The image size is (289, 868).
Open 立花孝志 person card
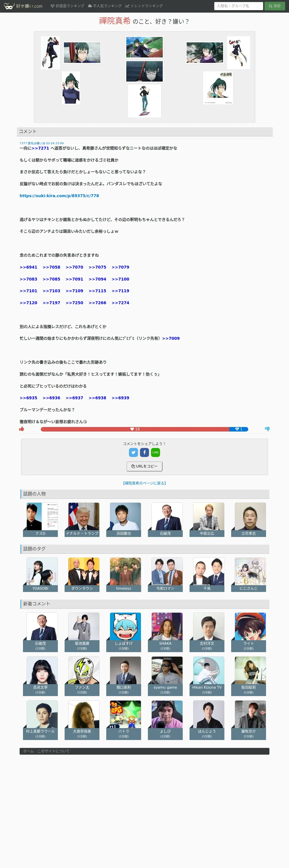coord(249,520)
